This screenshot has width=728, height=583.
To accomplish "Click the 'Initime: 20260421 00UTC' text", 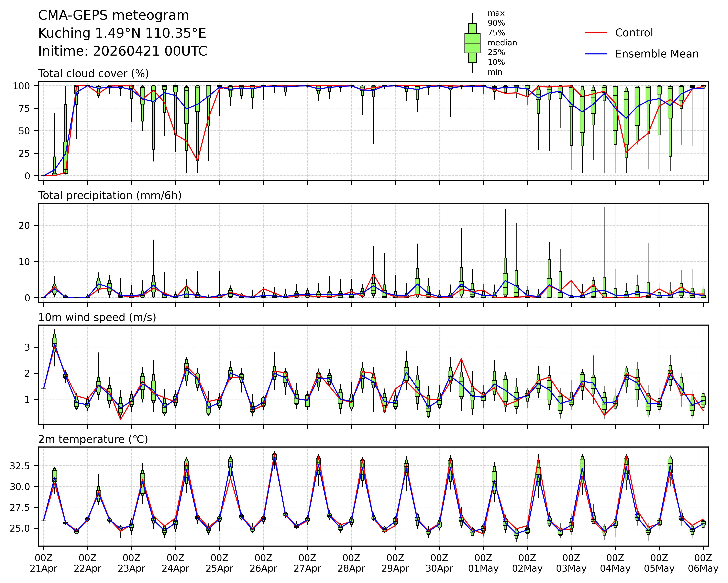I will pyautogui.click(x=123, y=51).
